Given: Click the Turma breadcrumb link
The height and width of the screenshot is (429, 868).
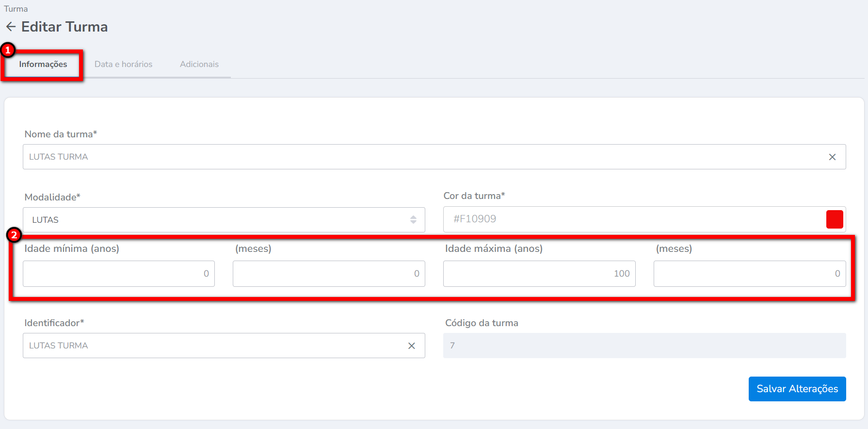Looking at the screenshot, I should tap(16, 9).
